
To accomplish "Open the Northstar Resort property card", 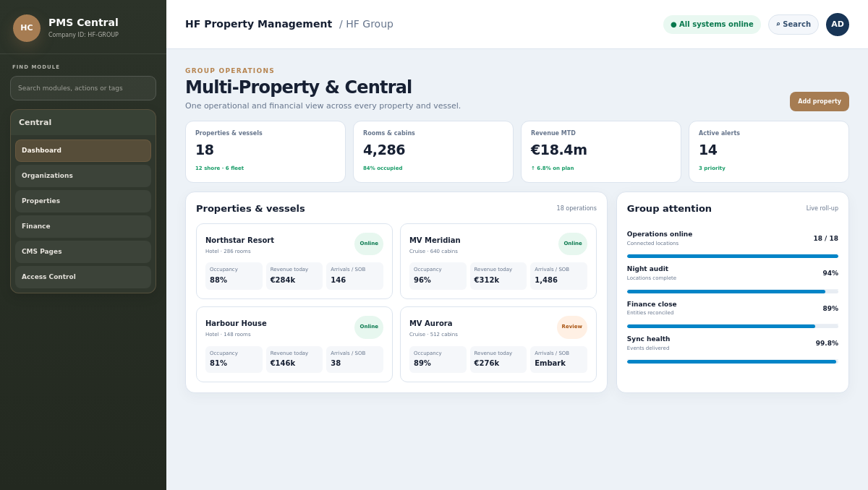I will coord(294,261).
